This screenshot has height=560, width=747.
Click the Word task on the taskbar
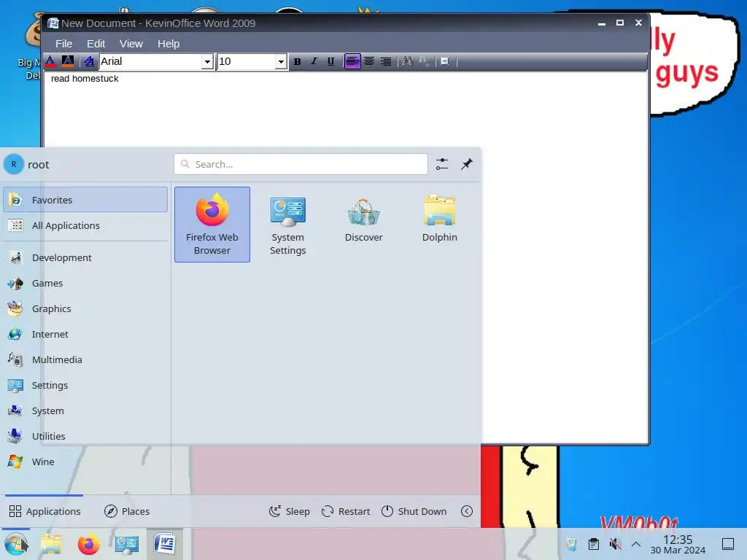(164, 544)
